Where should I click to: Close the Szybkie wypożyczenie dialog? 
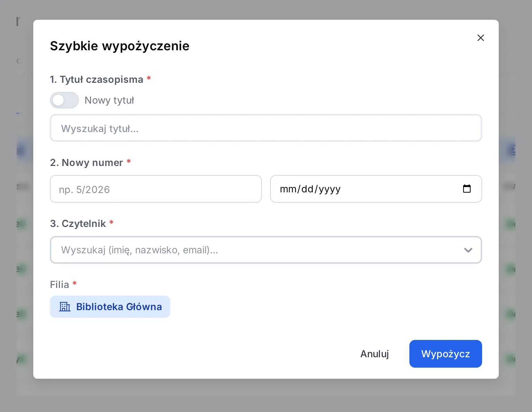point(480,38)
